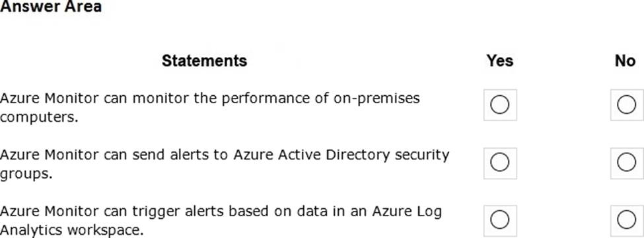Click the Statements column header
Screen dimensions: 644x238
(205, 61)
